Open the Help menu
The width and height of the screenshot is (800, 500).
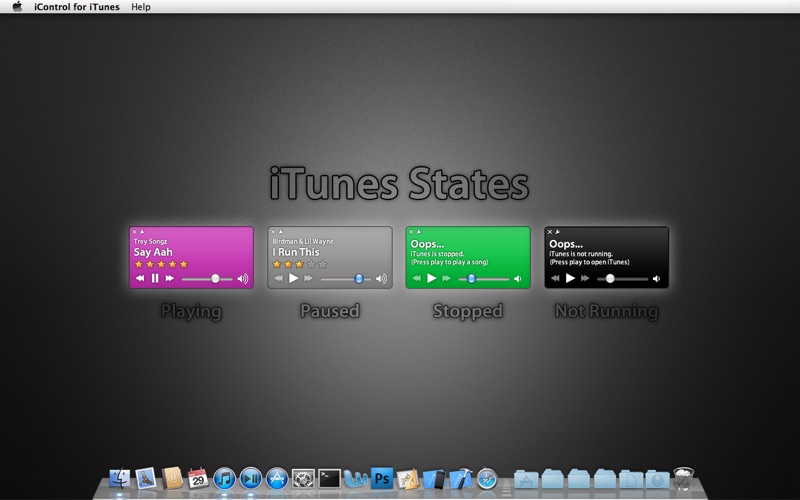(x=140, y=7)
